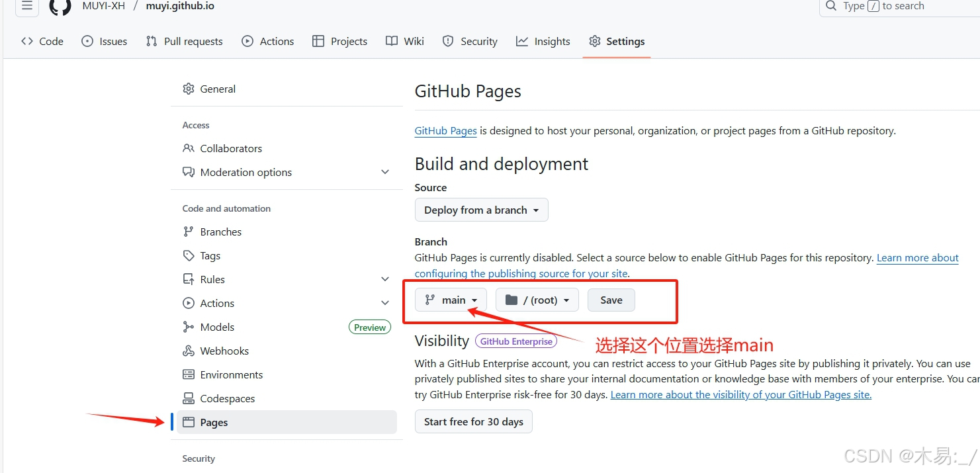Click the sidebar Actions play icon
The width and height of the screenshot is (980, 473).
point(189,303)
